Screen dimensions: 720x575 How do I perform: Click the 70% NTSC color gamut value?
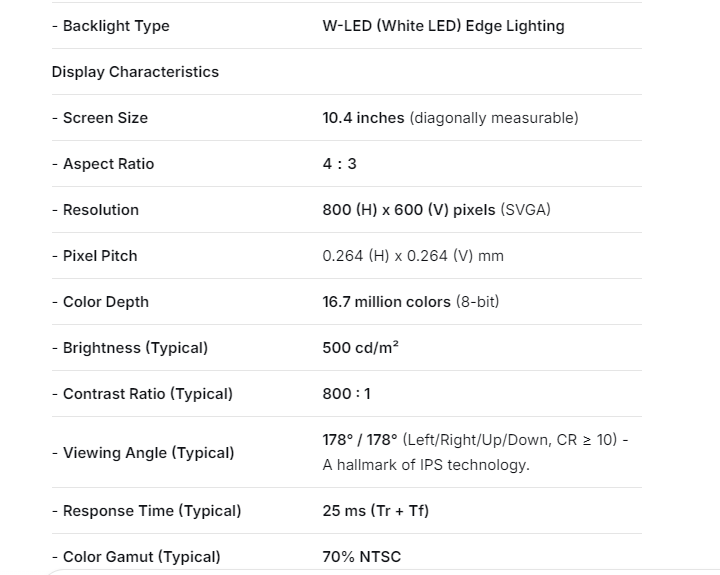(x=361, y=557)
